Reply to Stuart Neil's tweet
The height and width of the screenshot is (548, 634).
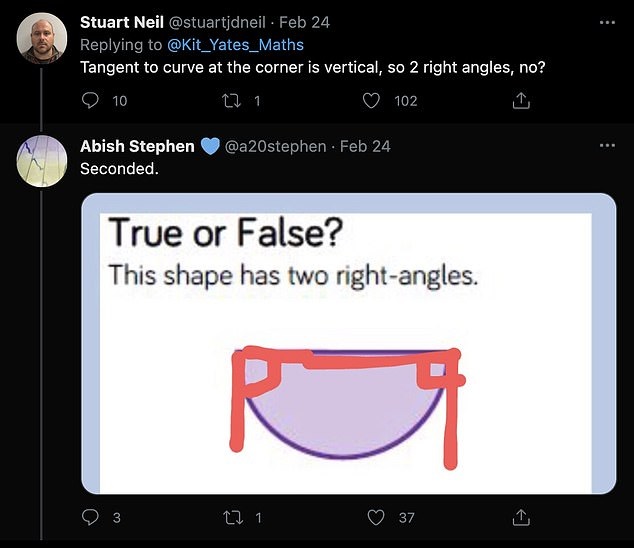click(90, 101)
